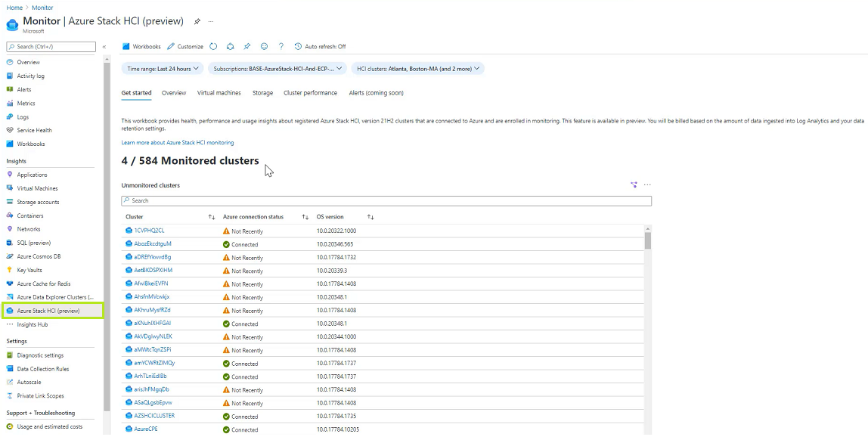The image size is (868, 440).
Task: Click the Auto refresh: Off control
Action: (x=320, y=46)
